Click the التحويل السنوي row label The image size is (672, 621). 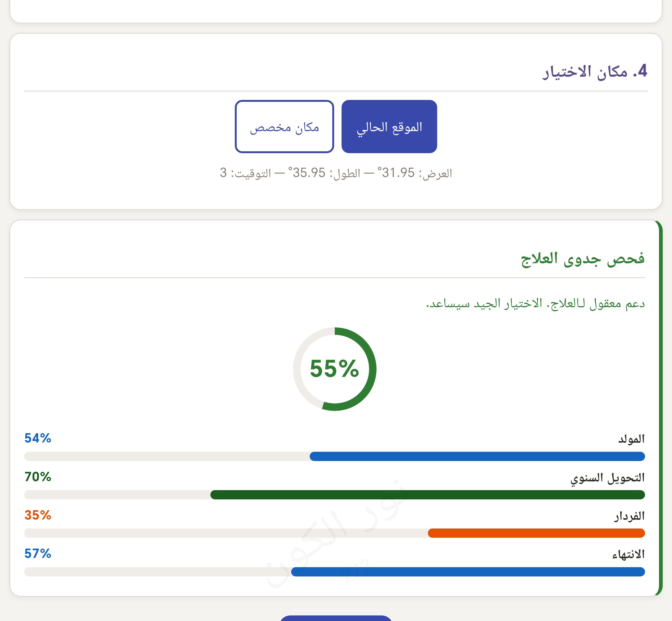[x=607, y=477]
